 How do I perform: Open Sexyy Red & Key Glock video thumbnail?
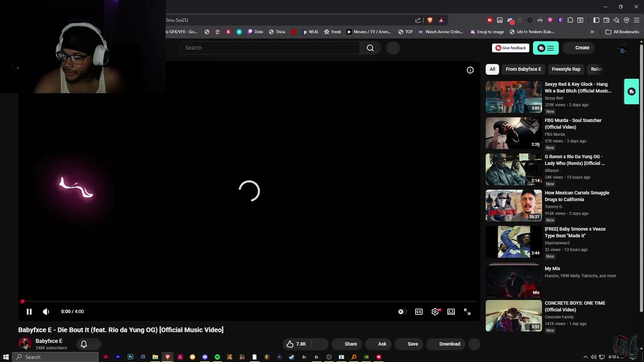point(514,97)
